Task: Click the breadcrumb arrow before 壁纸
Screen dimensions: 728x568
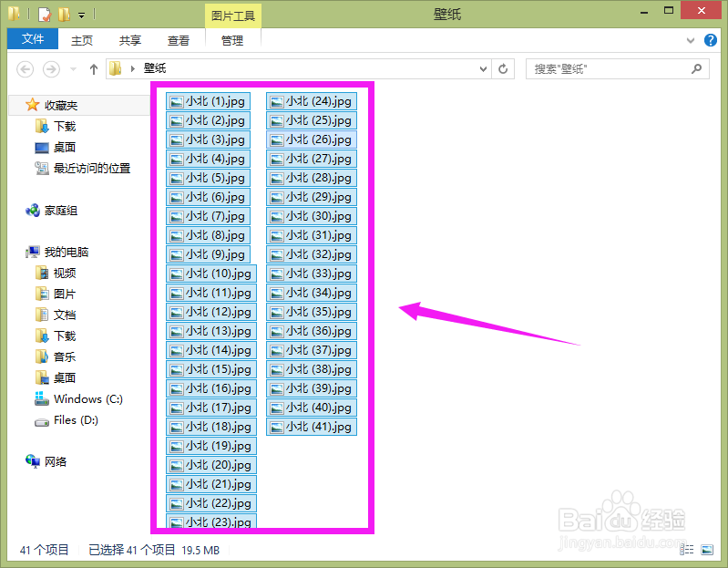Action: [133, 68]
